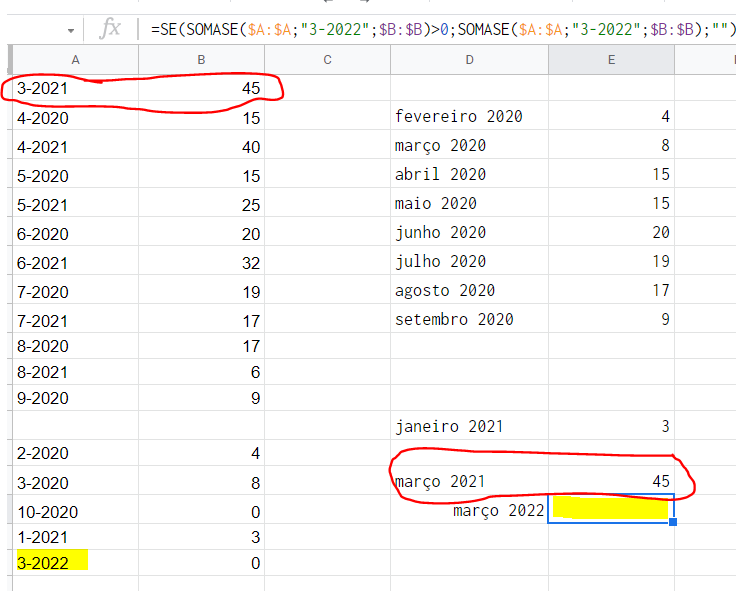Click cell 4-2020
This screenshot has width=736, height=591.
click(75, 117)
